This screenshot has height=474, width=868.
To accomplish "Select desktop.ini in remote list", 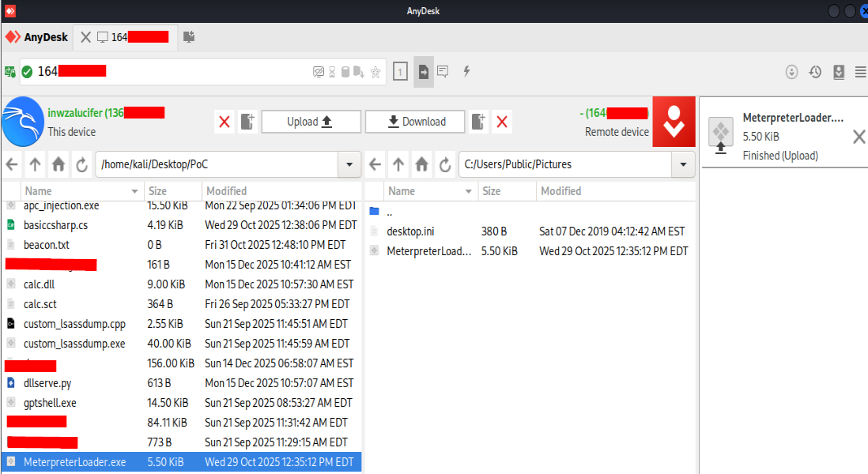I will pyautogui.click(x=530, y=231).
